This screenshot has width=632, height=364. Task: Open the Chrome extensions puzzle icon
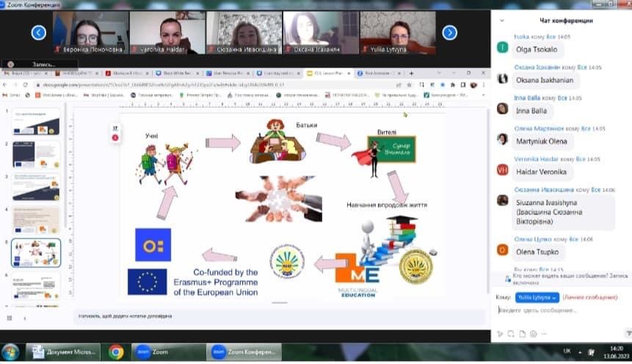[453, 85]
